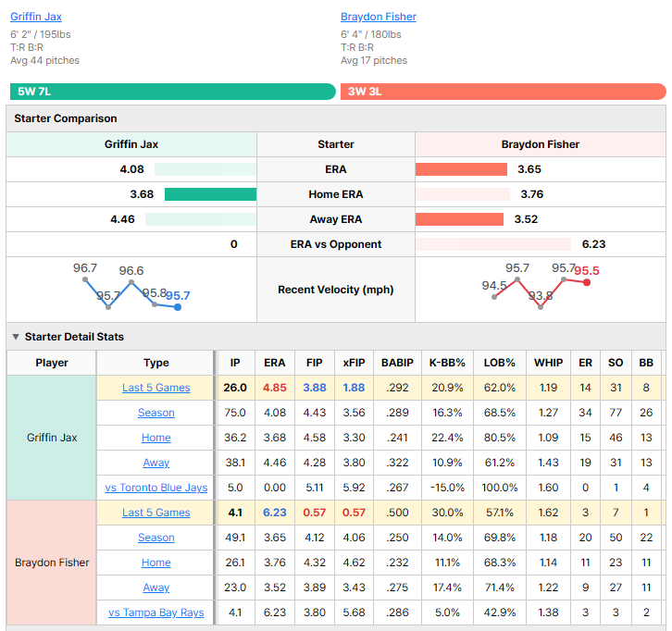This screenshot has width=672, height=631.
Task: Click the green 5W 7L record bar
Action: coord(173,92)
